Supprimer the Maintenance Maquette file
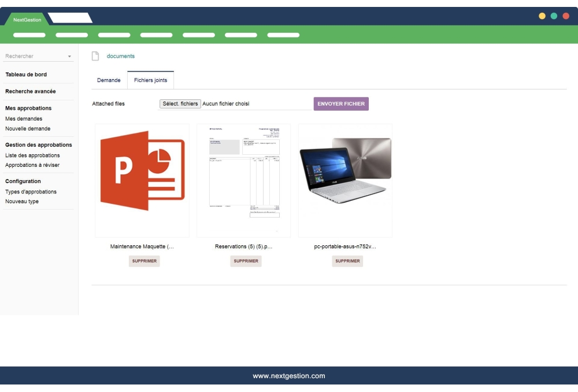 coord(144,261)
